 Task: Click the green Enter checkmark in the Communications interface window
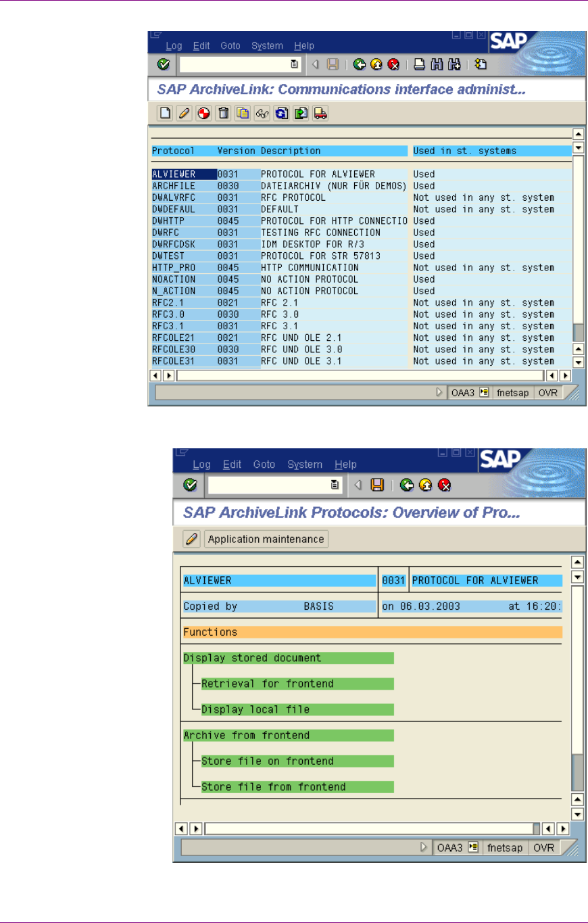click(163, 65)
